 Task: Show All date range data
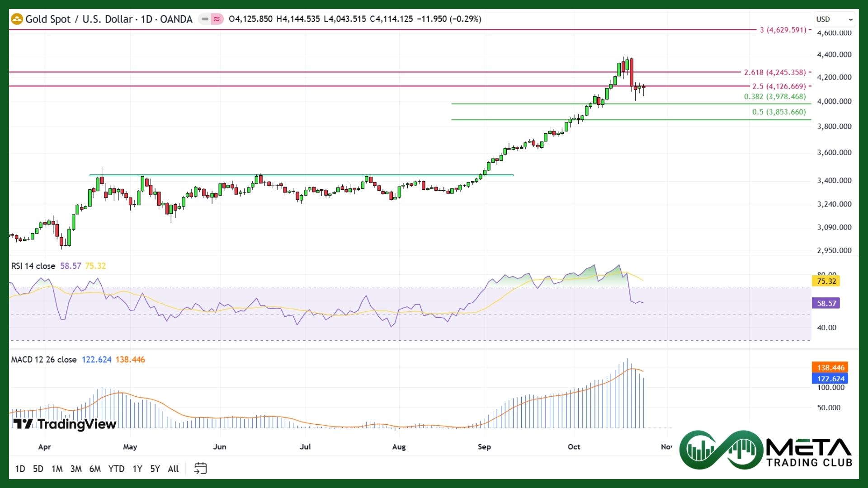tap(173, 469)
